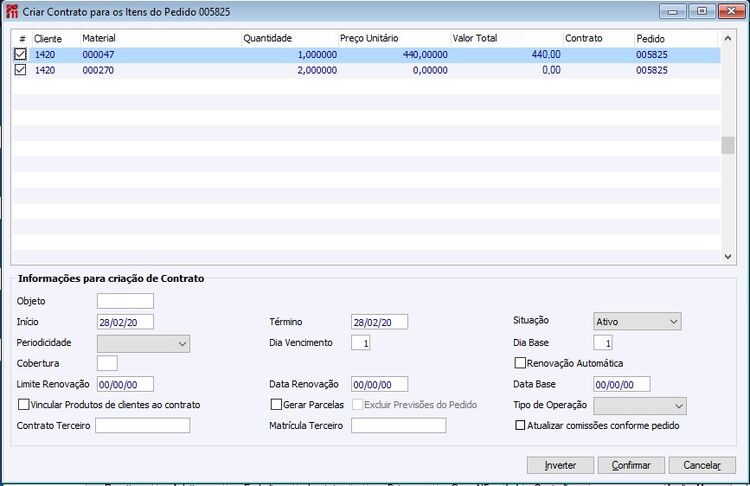Click the Limite Renovação date field
750x486 pixels.
point(125,384)
